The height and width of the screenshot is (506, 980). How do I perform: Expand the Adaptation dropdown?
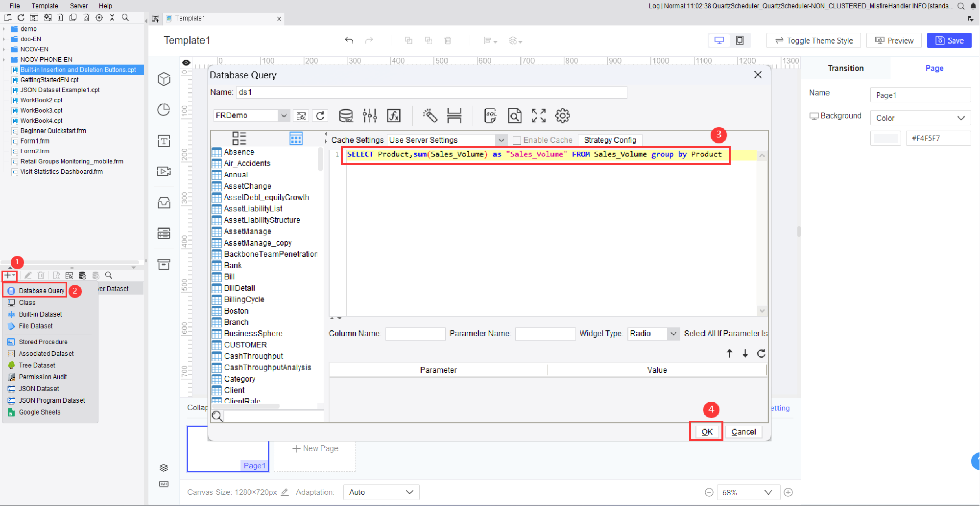coord(381,492)
